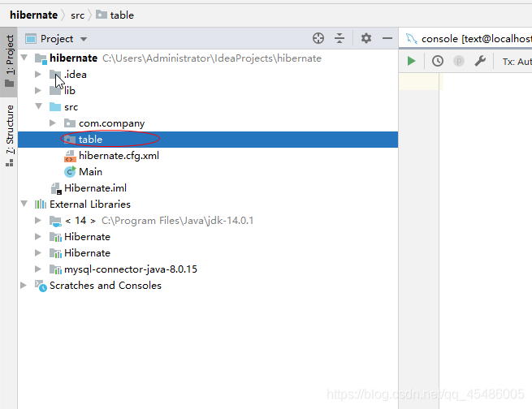Expand the com.company package
This screenshot has width=532, height=409.
coord(53,123)
